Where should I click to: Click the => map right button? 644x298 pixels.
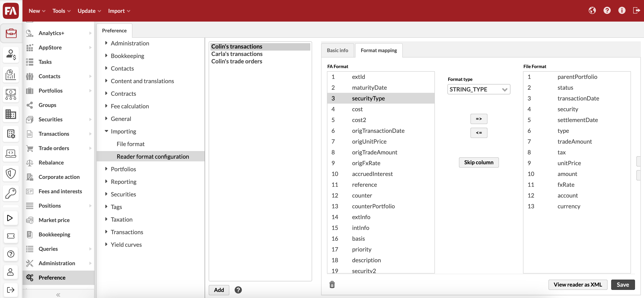pos(479,119)
